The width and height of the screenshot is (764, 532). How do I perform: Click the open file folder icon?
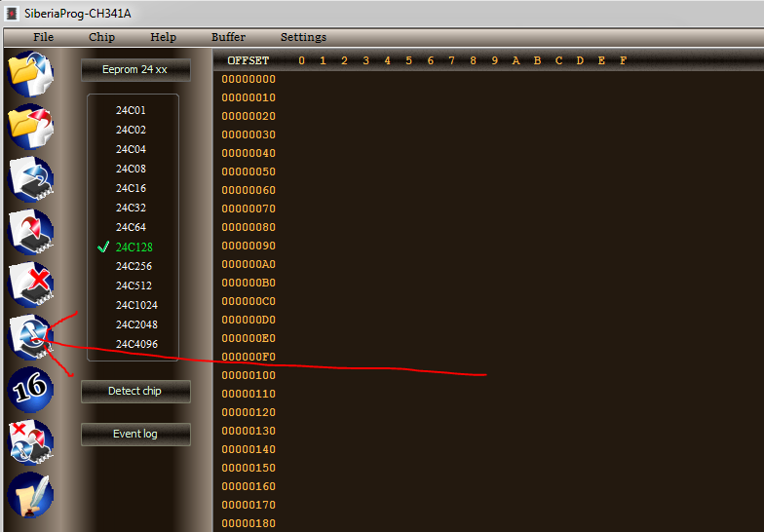tap(30, 74)
